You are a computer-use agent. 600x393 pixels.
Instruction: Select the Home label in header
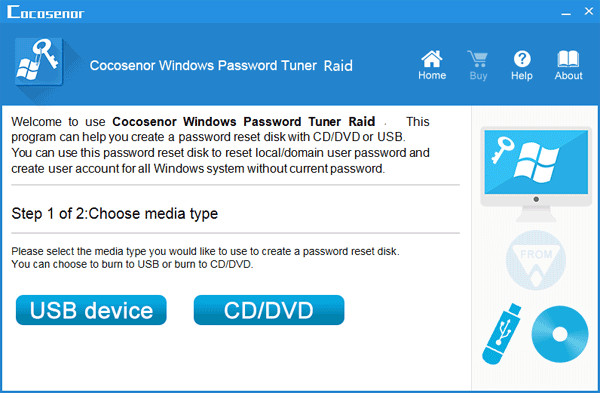coord(432,75)
